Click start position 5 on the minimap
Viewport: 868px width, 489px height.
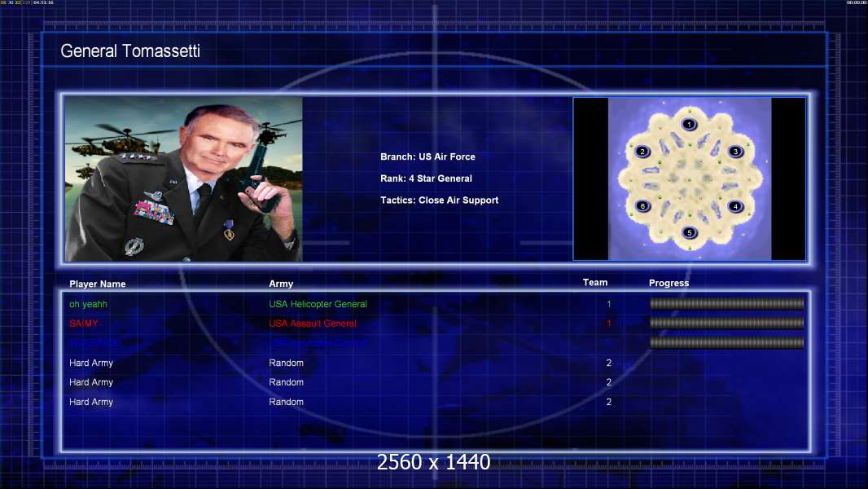[x=689, y=232]
